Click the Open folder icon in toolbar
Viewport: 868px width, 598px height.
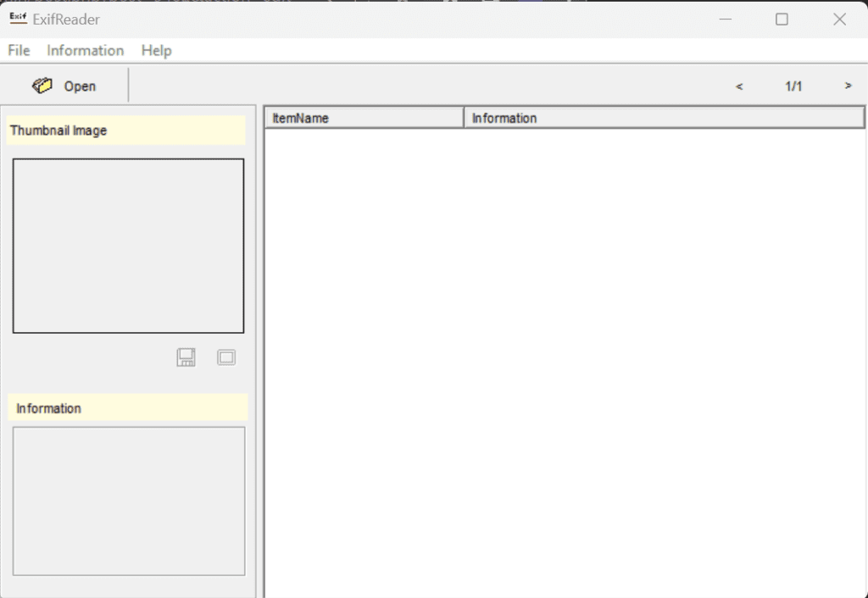coord(42,86)
